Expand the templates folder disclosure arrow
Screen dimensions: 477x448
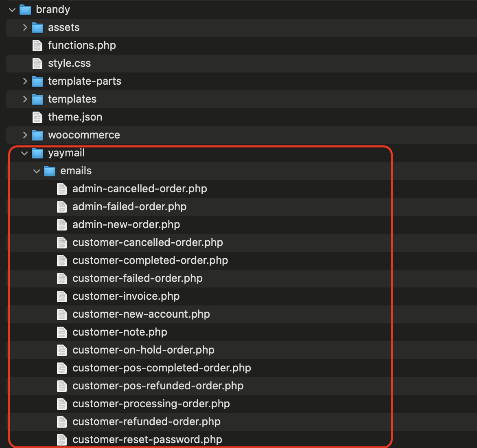(x=25, y=99)
